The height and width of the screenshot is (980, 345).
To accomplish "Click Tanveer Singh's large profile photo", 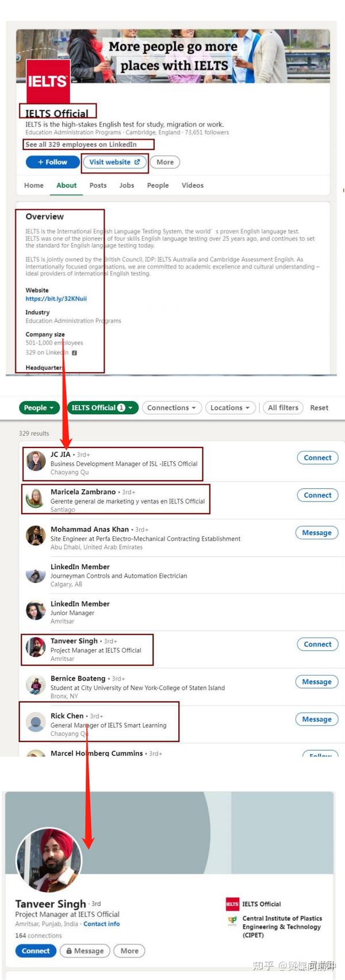I will click(x=49, y=859).
